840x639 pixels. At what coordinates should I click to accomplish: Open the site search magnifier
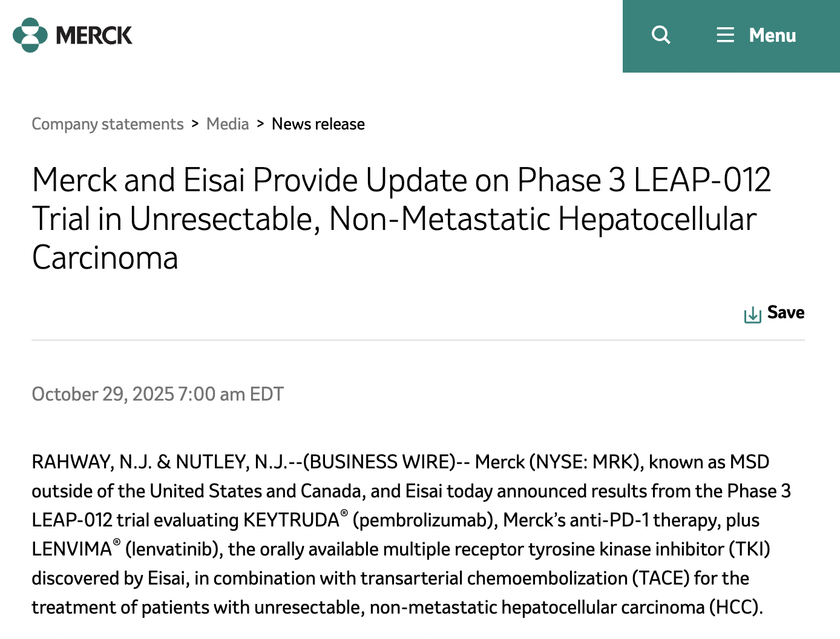660,35
